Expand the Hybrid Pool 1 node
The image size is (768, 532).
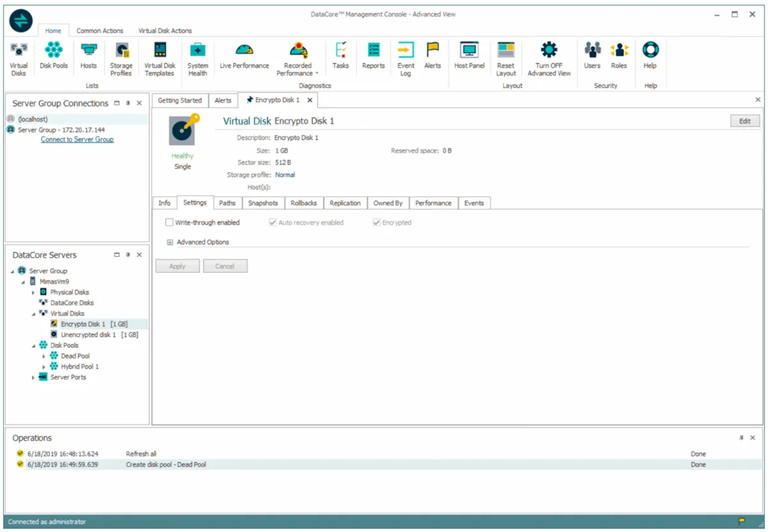pyautogui.click(x=44, y=367)
